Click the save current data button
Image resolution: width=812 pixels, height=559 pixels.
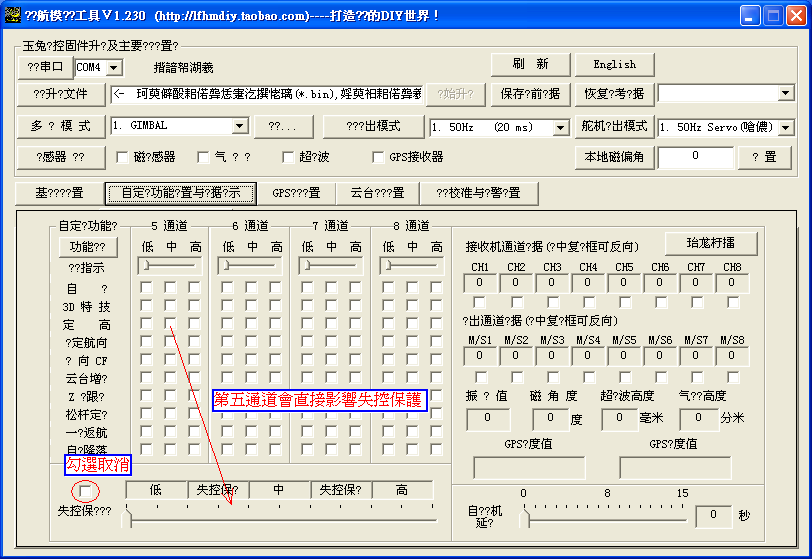pyautogui.click(x=530, y=94)
